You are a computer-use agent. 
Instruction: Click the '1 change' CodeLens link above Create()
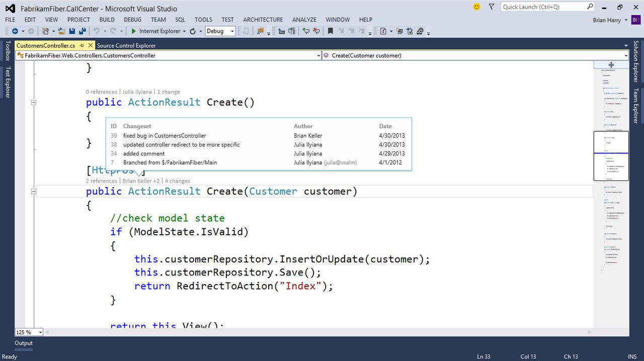(169, 92)
